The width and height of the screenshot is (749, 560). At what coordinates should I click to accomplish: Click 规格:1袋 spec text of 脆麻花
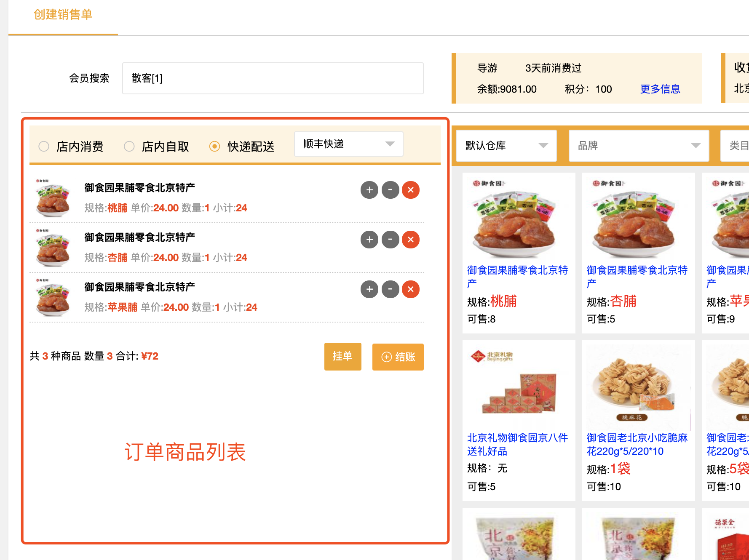(x=609, y=469)
